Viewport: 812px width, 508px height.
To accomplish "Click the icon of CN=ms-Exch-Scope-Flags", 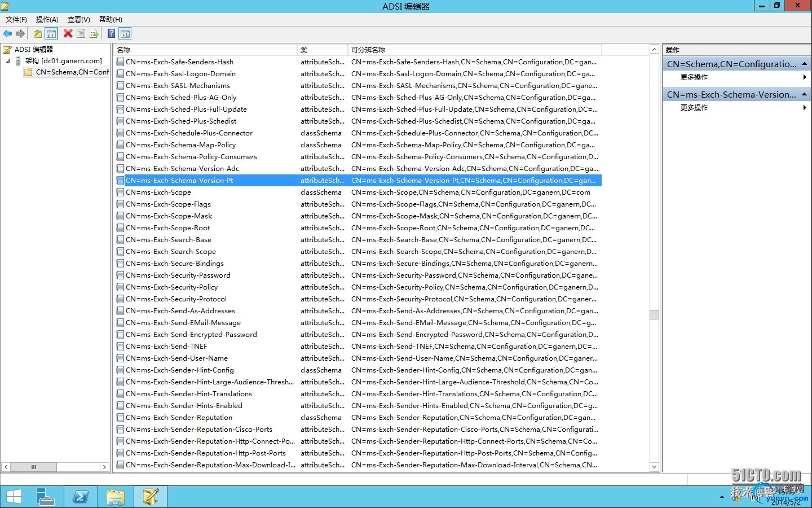I will (120, 204).
